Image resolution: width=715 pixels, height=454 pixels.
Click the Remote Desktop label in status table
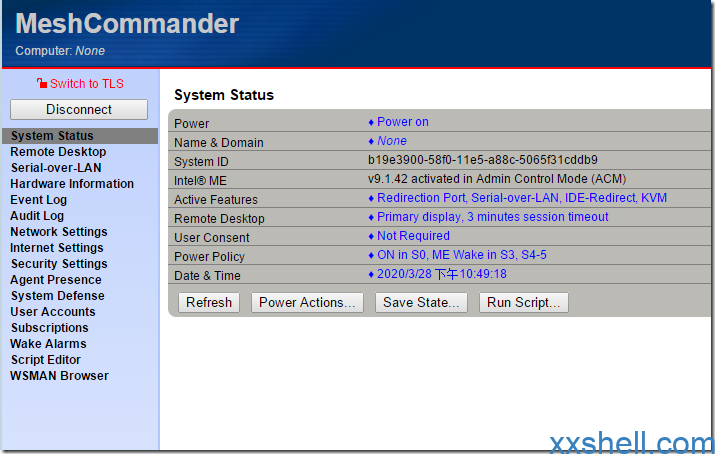tap(219, 219)
